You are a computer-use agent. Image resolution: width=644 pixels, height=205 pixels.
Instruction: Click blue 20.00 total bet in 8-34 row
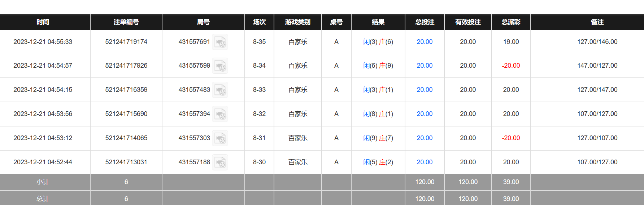click(425, 66)
